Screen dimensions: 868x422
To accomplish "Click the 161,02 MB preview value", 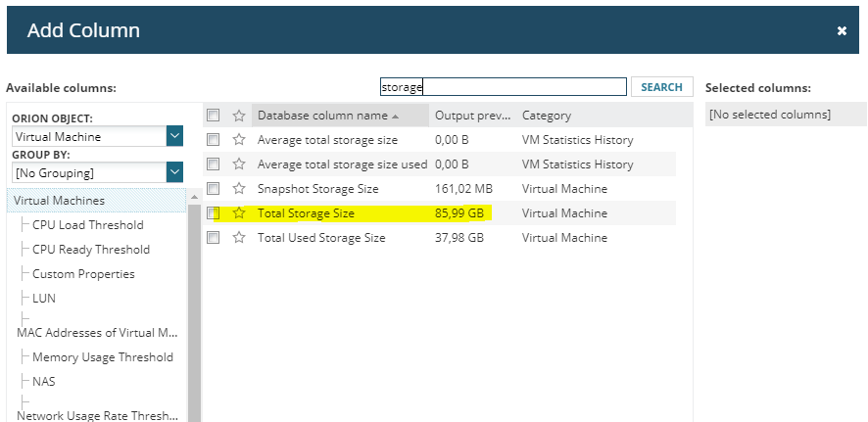I will [x=463, y=189].
